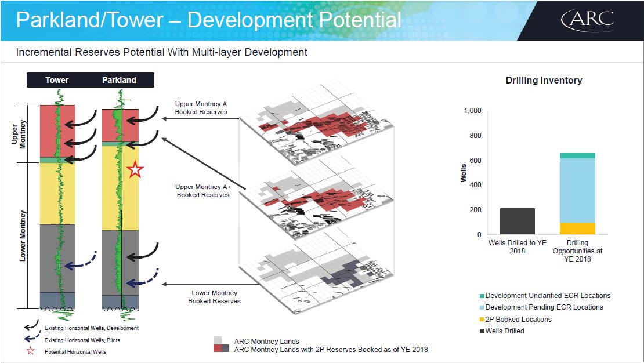Click the 600 y-axis value

[x=476, y=161]
